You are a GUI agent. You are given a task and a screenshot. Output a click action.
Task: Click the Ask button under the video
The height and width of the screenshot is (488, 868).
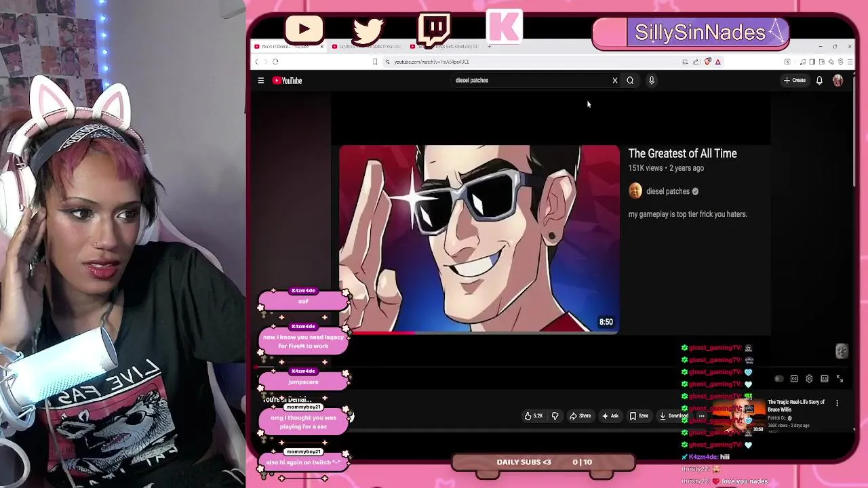coord(610,416)
